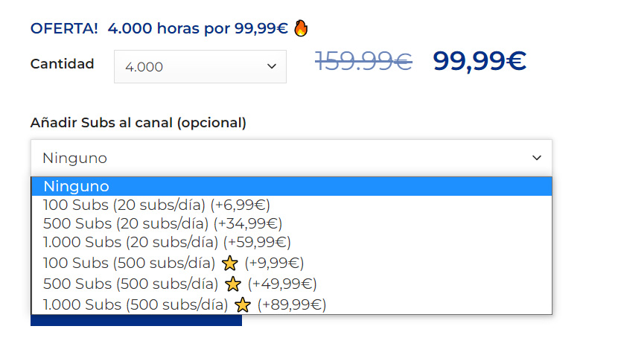This screenshot has width=621, height=364.
Task: Choose 1.000 Subs (500 subs/día) +89,99€
Action: coord(291,304)
